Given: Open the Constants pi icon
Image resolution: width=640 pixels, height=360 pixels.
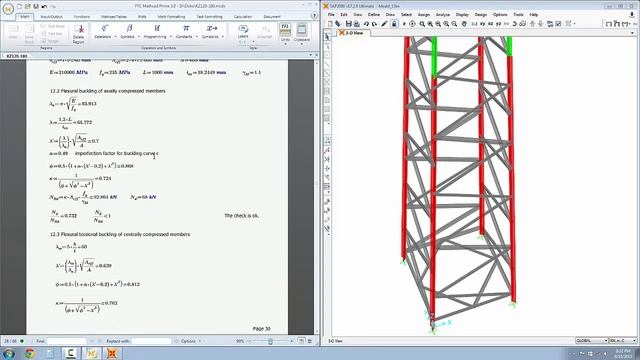Looking at the screenshot, I should coord(186,28).
